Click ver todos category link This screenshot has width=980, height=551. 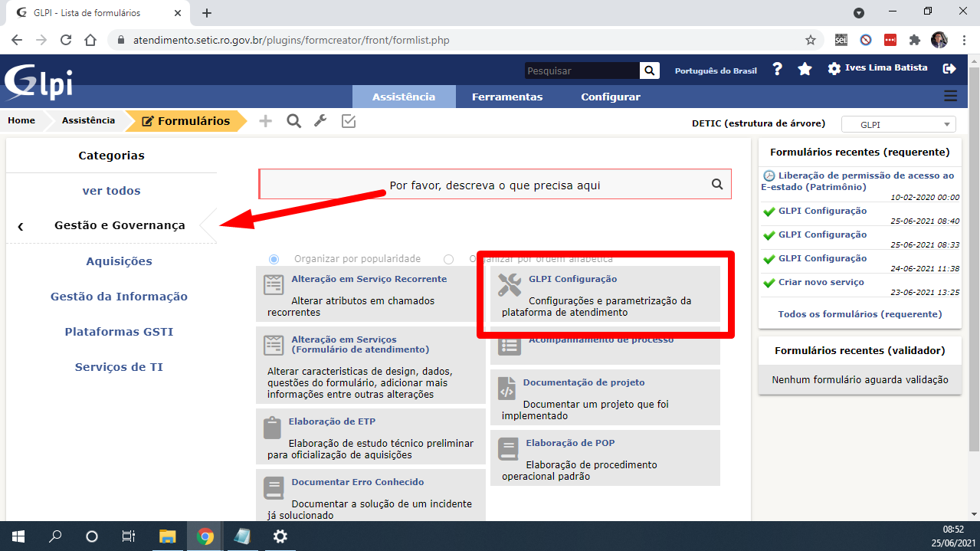pyautogui.click(x=112, y=191)
